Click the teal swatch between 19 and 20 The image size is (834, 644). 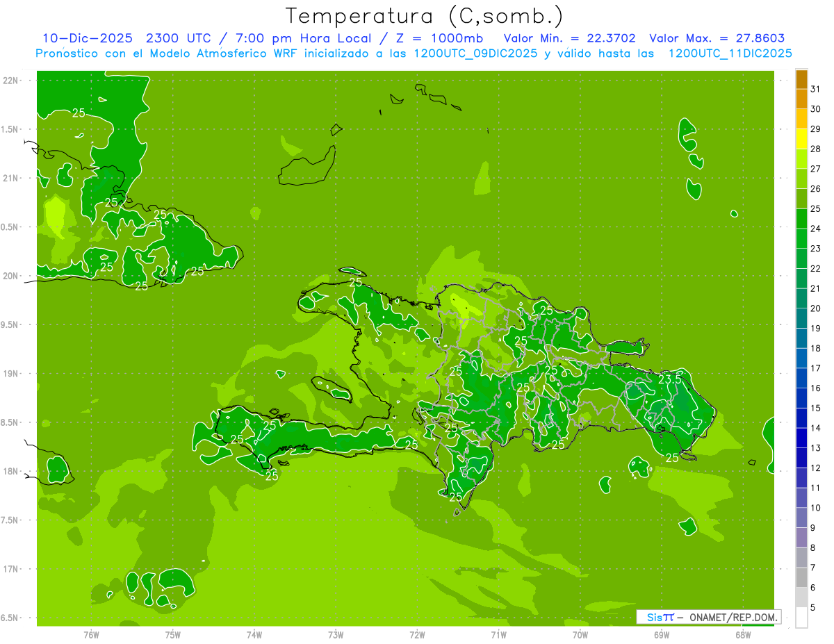pyautogui.click(x=801, y=318)
